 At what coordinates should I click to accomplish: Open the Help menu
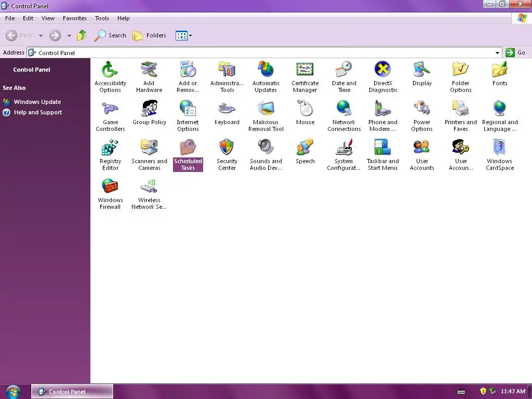click(x=124, y=18)
